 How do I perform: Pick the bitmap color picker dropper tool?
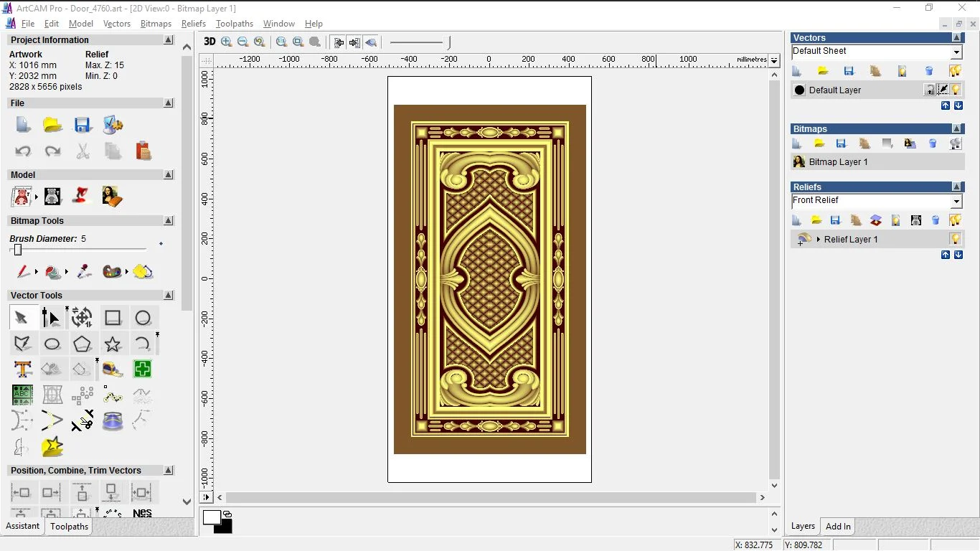[x=84, y=272]
